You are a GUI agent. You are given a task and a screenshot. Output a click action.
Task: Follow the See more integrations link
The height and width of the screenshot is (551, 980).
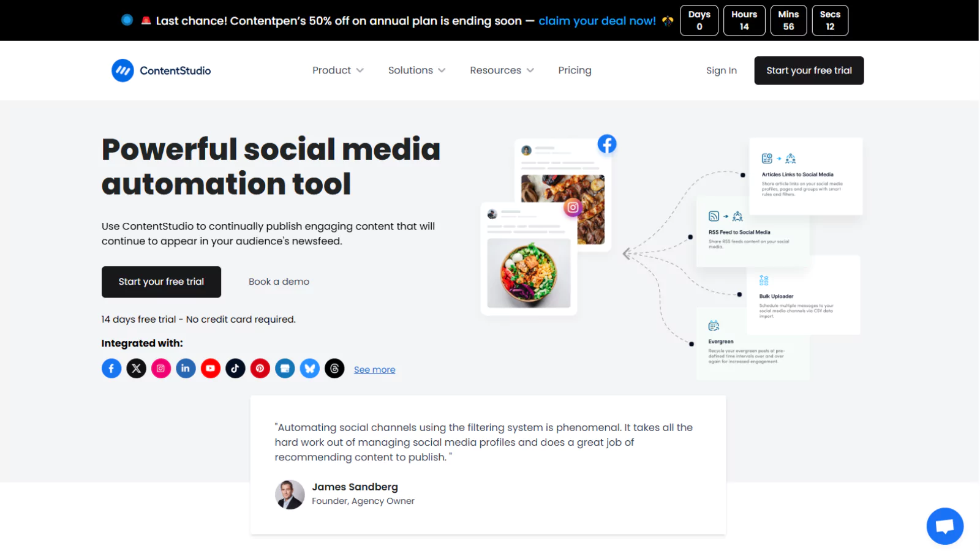[374, 370]
